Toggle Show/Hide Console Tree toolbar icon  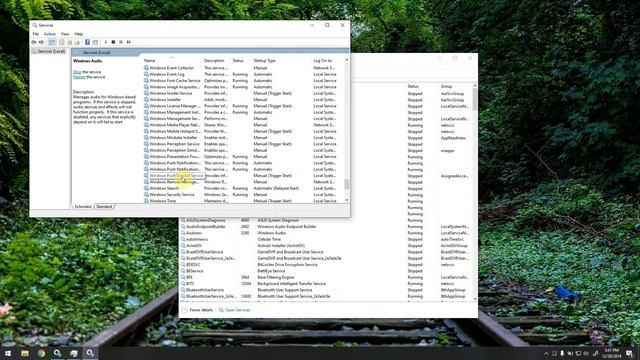click(x=52, y=42)
